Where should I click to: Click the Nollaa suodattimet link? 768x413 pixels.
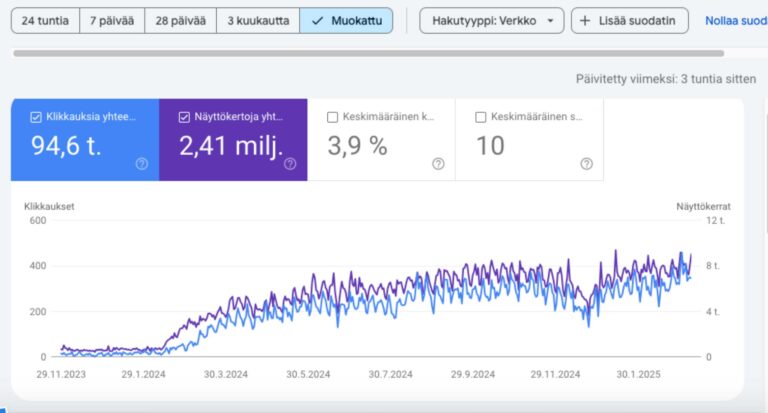735,21
